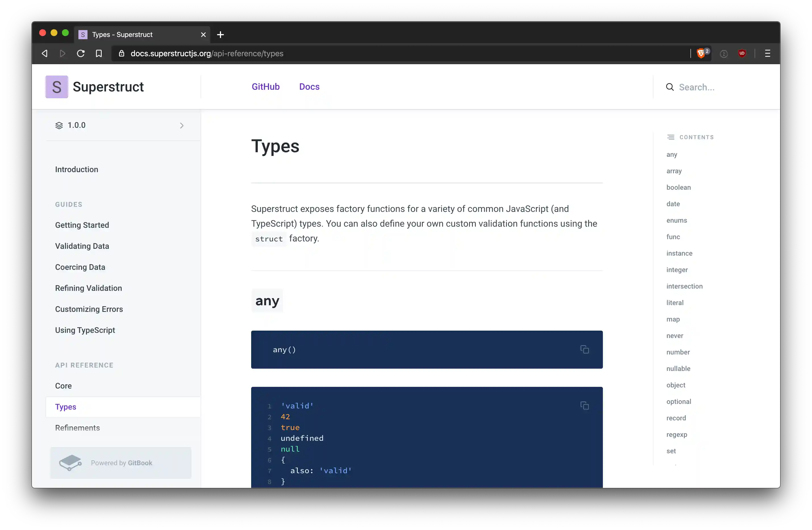The height and width of the screenshot is (530, 812).
Task: Click the contents list icon beside CONTENTS
Action: (671, 137)
